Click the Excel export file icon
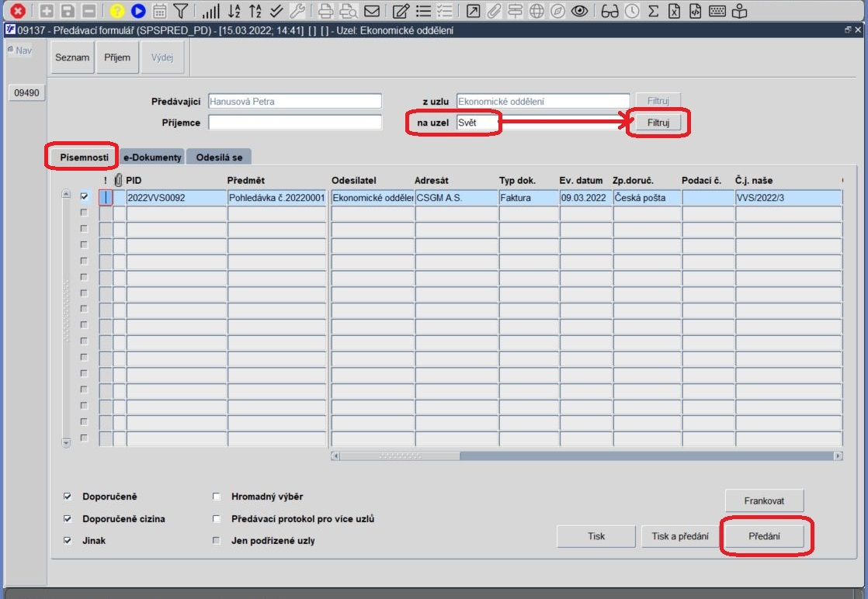868x599 pixels. tap(674, 11)
